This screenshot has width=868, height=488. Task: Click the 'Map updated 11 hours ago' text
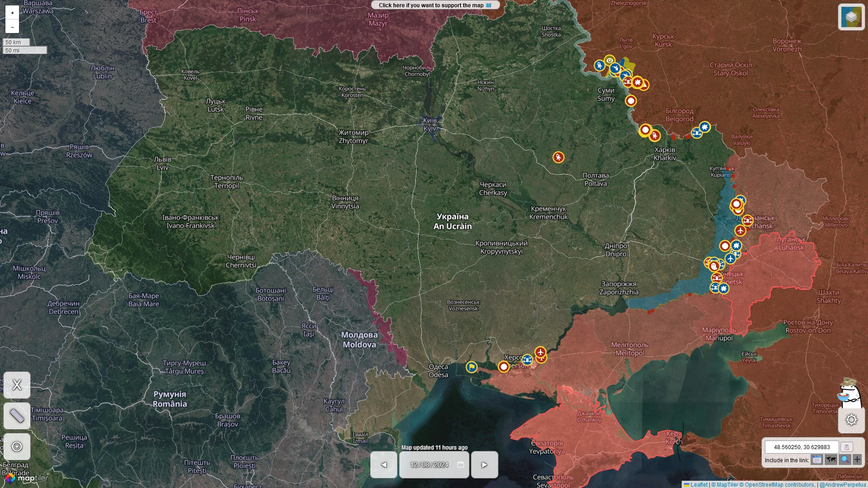tap(434, 447)
